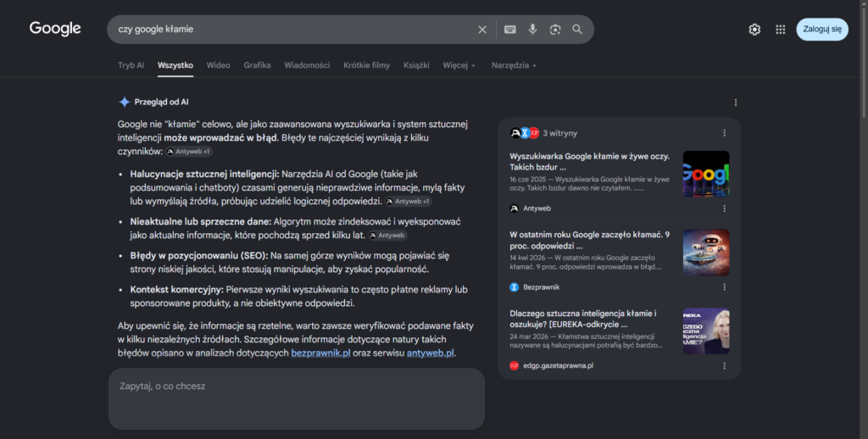Open the Krótkie filmy tab
Viewport: 868px width, 439px height.
pyautogui.click(x=366, y=65)
